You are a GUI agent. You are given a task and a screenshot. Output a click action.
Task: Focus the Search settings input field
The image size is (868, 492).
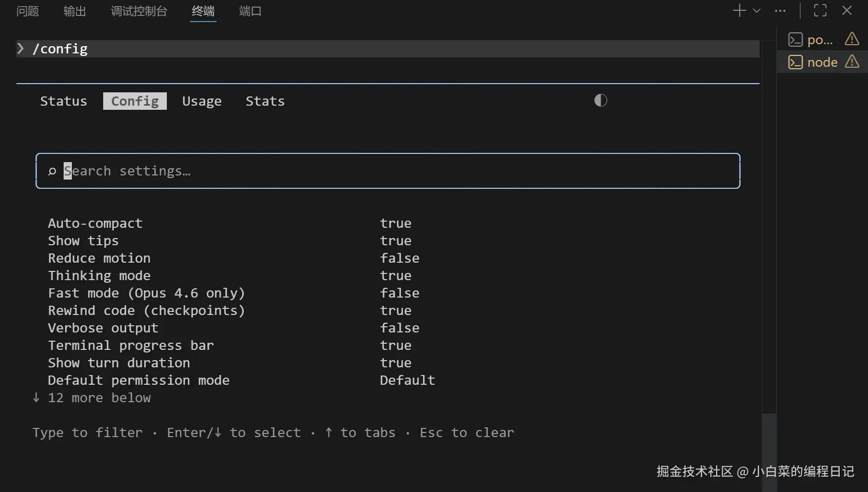[x=388, y=171]
